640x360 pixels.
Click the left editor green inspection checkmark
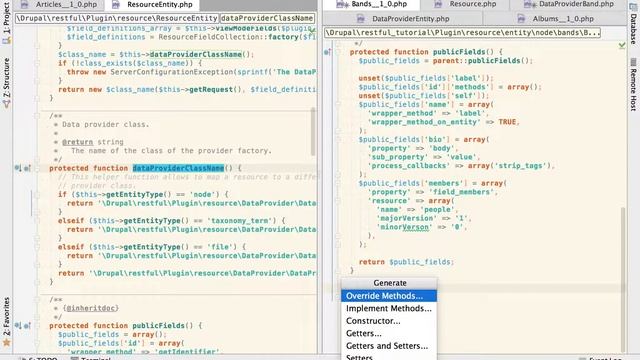pyautogui.click(x=312, y=30)
